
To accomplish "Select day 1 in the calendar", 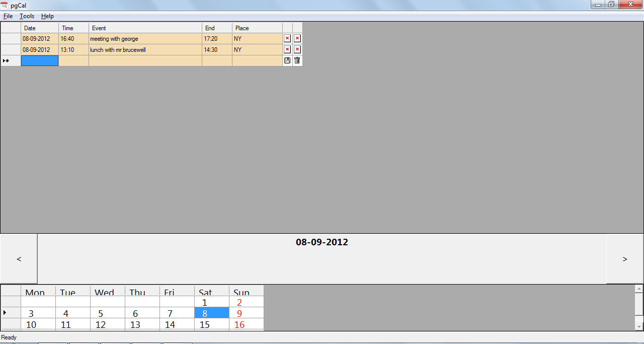I will pyautogui.click(x=212, y=302).
